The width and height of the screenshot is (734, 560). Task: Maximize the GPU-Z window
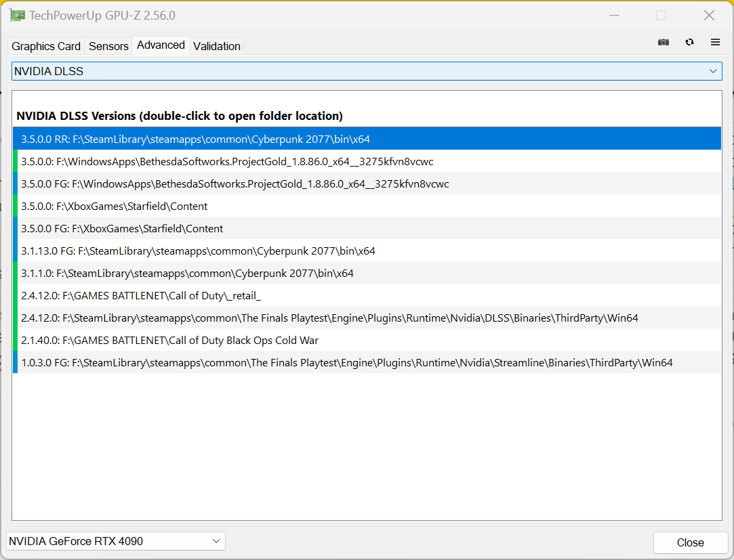click(x=661, y=16)
